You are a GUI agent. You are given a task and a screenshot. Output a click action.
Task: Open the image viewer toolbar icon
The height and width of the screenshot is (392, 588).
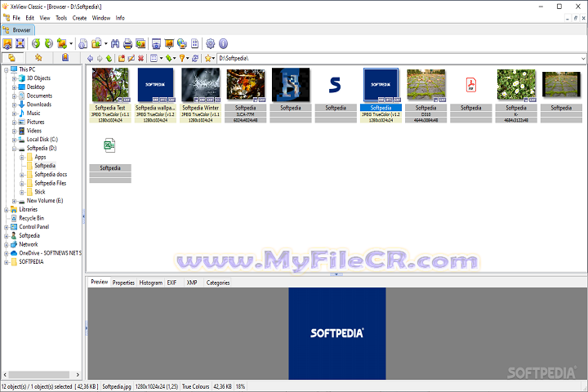click(x=7, y=43)
